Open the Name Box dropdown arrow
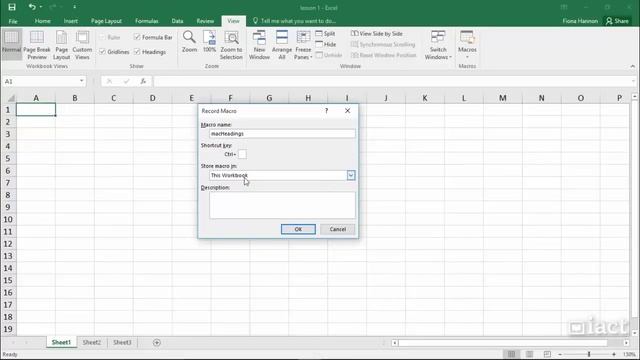Screen dimensions: 640x360 coord(82,81)
